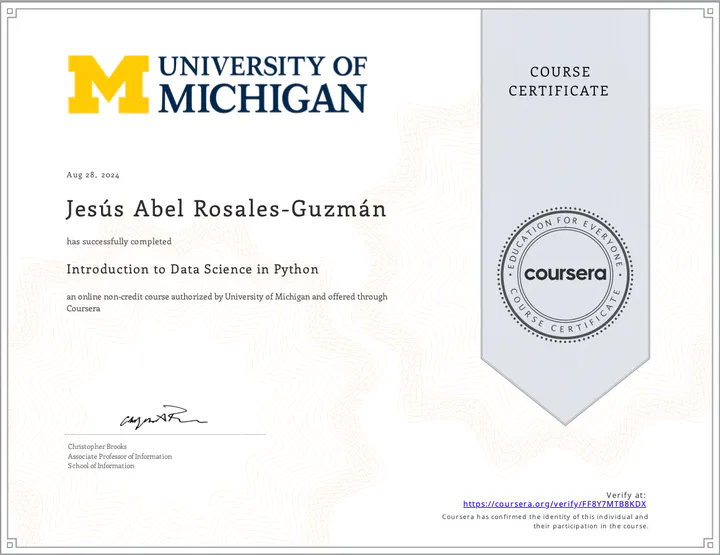This screenshot has width=720, height=555.
Task: Click the Course Certificate ribbon heading
Action: click(559, 81)
